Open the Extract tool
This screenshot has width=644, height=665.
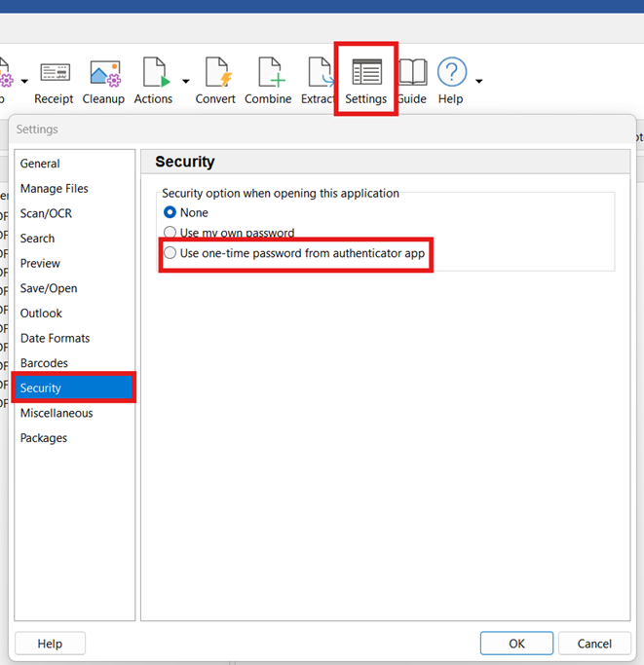pos(318,75)
